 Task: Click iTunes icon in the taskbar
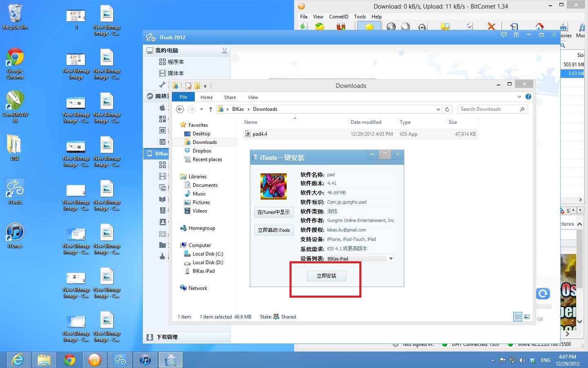coord(145,360)
